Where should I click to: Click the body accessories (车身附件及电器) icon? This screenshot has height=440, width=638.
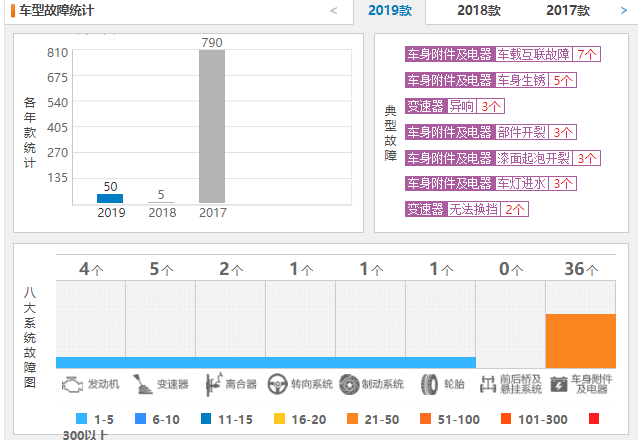click(x=558, y=384)
